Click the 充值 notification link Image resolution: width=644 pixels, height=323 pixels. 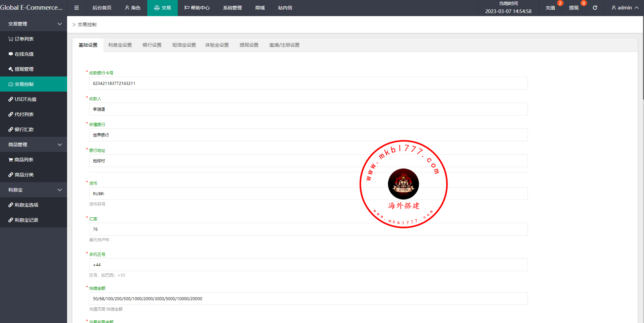click(550, 8)
